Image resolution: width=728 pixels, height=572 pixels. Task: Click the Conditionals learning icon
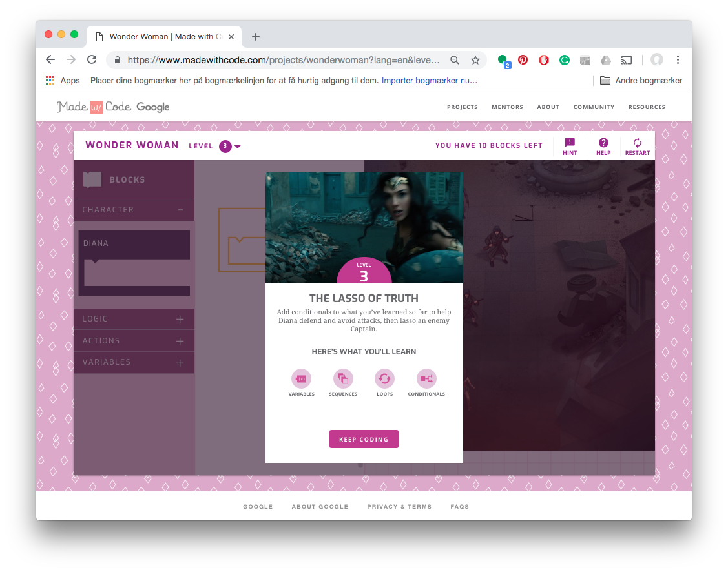[x=426, y=378]
